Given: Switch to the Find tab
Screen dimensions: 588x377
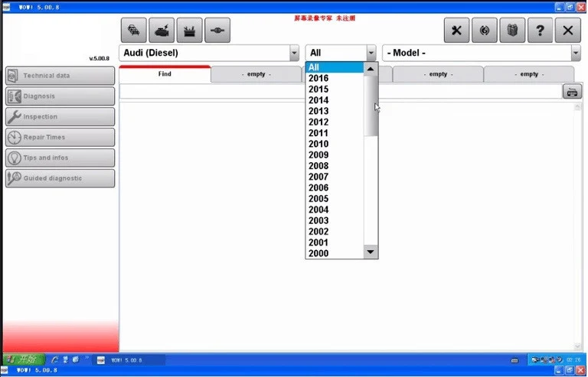Looking at the screenshot, I should [x=165, y=74].
